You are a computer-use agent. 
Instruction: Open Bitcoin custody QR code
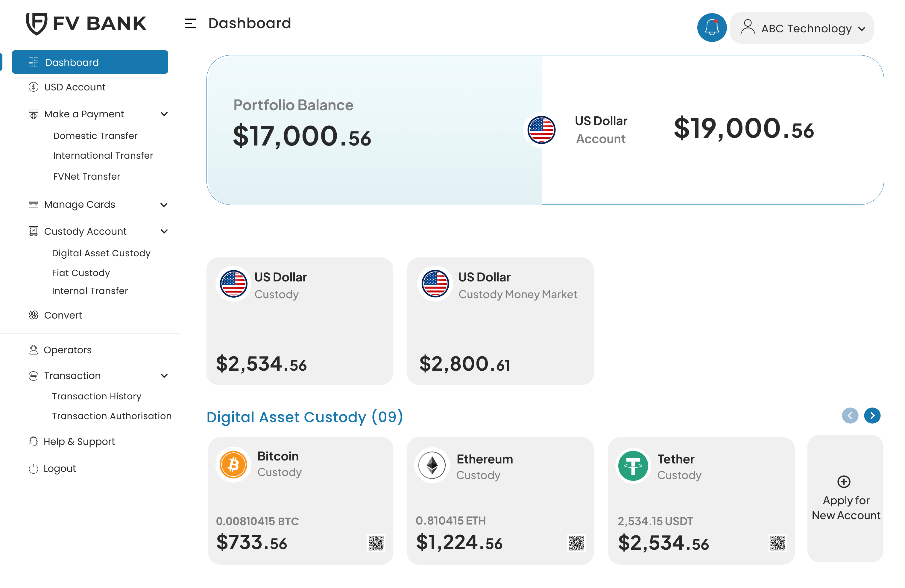376,543
